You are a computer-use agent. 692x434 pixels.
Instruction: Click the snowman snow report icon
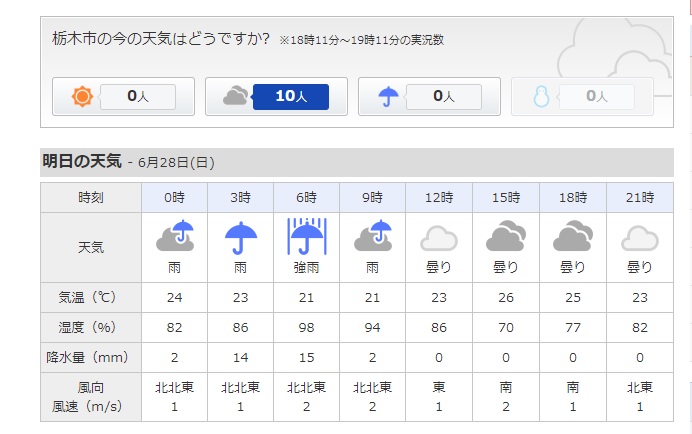pyautogui.click(x=541, y=97)
